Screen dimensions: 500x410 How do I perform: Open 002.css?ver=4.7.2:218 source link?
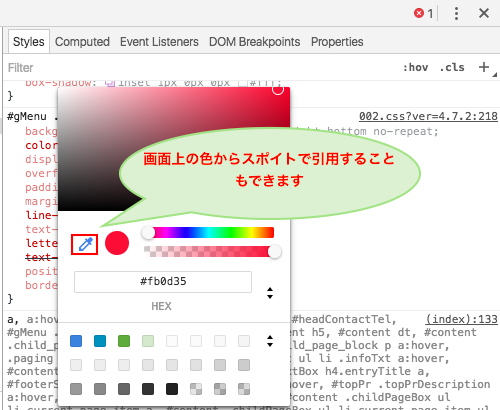(428, 116)
